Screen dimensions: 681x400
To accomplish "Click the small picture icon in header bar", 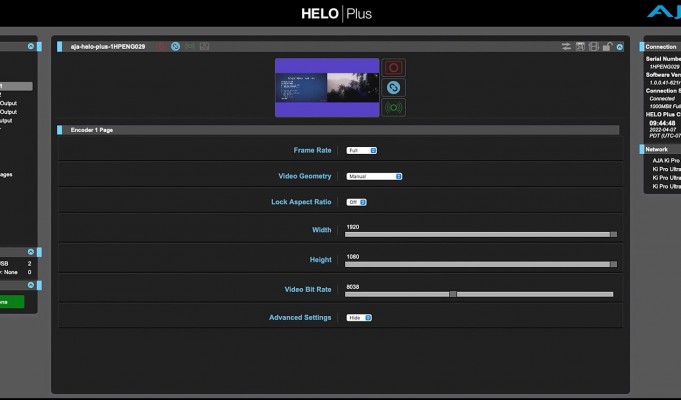I will coord(205,46).
